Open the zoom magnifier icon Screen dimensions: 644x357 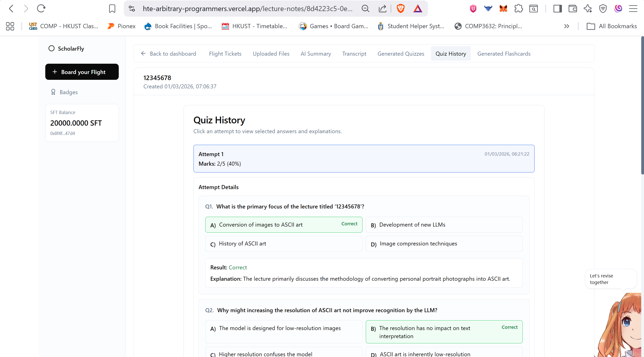coord(365,9)
